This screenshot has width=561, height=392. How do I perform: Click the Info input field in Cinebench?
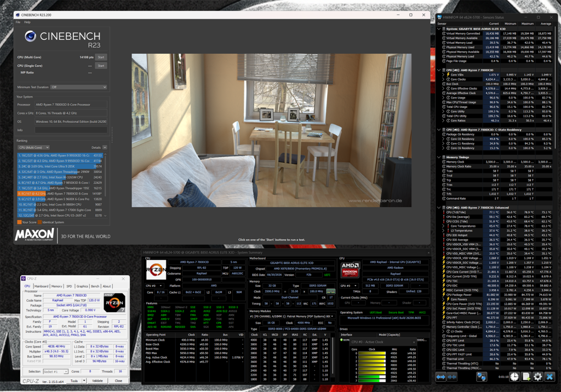pos(71,130)
